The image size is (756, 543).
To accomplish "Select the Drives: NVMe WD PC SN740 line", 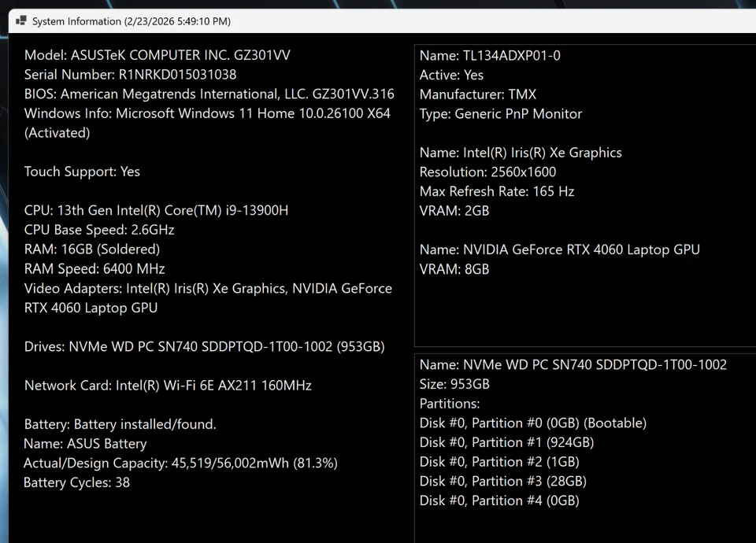I will click(x=205, y=346).
